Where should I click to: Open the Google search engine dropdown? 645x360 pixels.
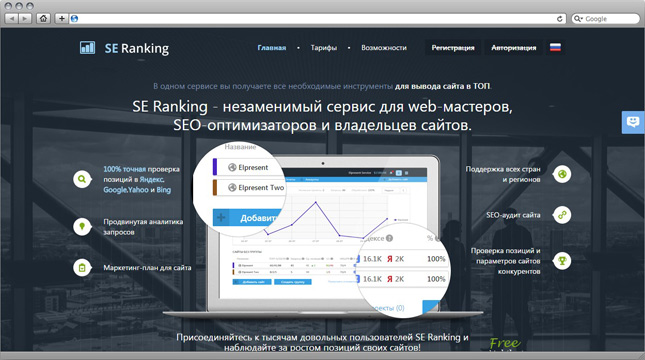tap(578, 19)
